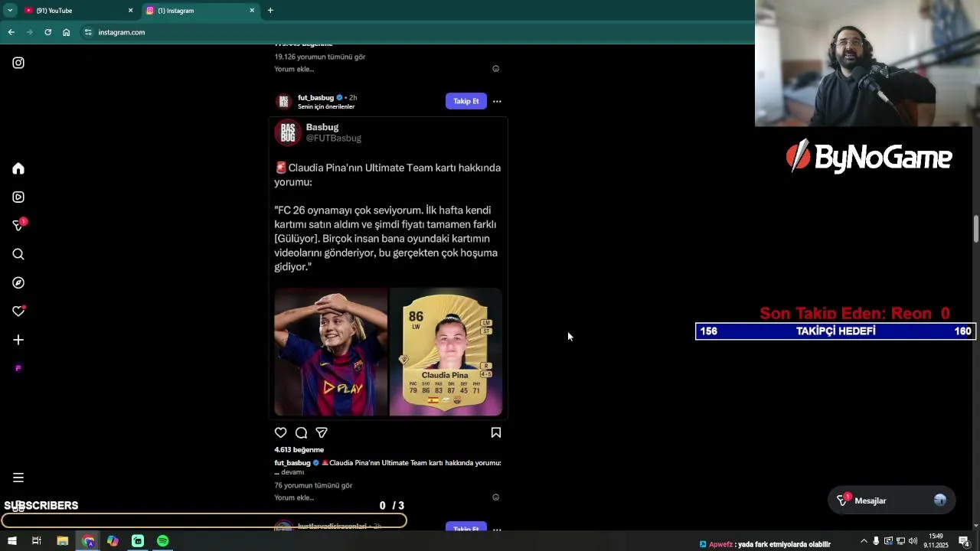Screen dimensions: 980x551
Task: Close the YouTube tab
Action: pos(130,11)
